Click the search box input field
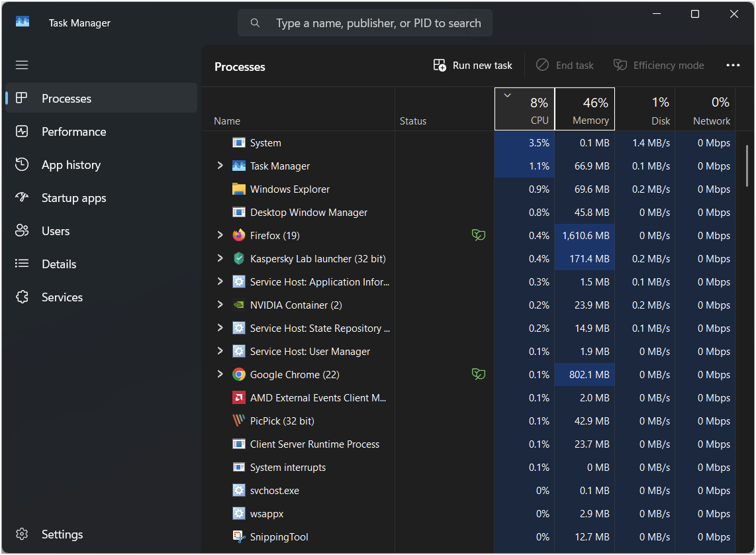The width and height of the screenshot is (756, 555). pos(365,23)
